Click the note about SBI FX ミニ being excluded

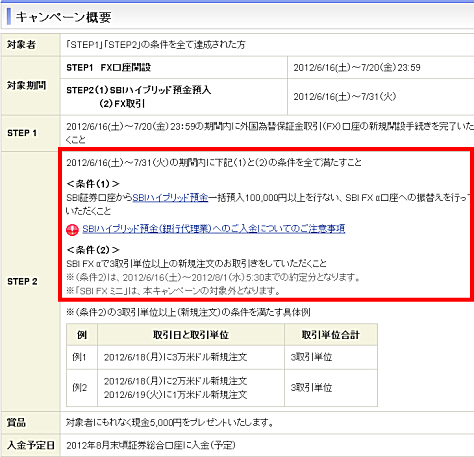tap(174, 291)
